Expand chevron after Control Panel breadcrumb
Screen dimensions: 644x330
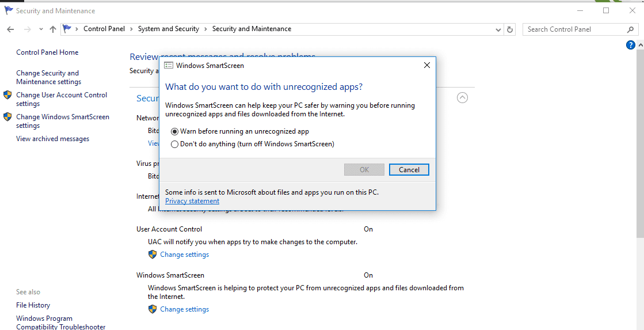[x=131, y=29]
